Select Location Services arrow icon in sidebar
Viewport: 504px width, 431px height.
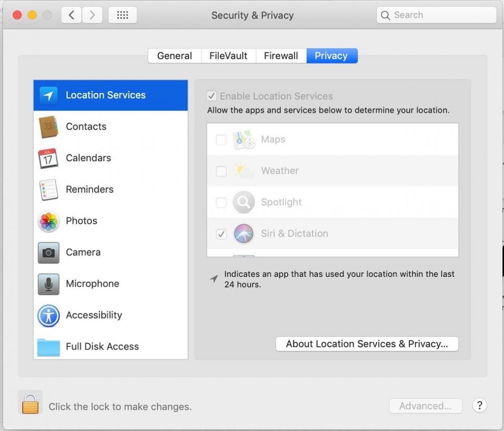pyautogui.click(x=49, y=95)
